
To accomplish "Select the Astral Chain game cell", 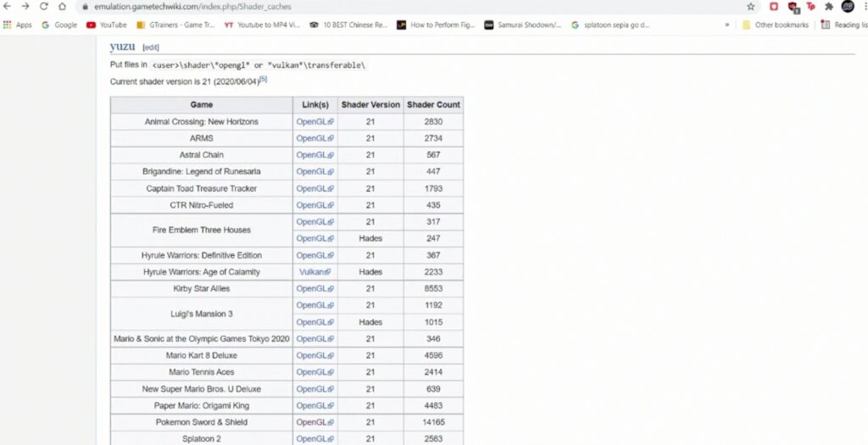I will pos(202,155).
